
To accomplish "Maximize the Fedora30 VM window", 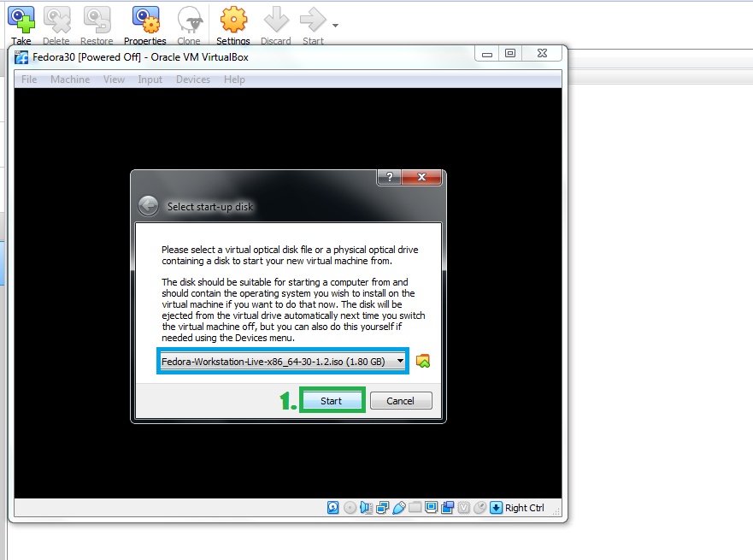I will 510,53.
